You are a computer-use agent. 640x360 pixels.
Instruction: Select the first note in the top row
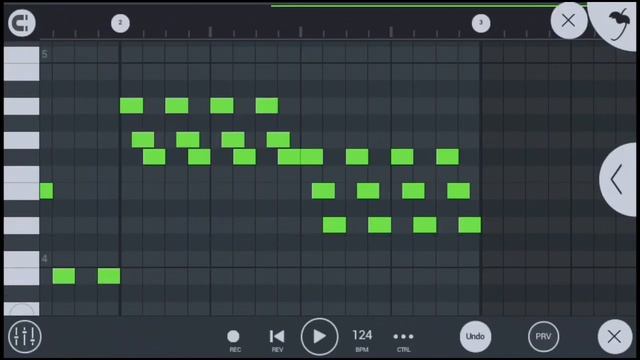[131, 106]
